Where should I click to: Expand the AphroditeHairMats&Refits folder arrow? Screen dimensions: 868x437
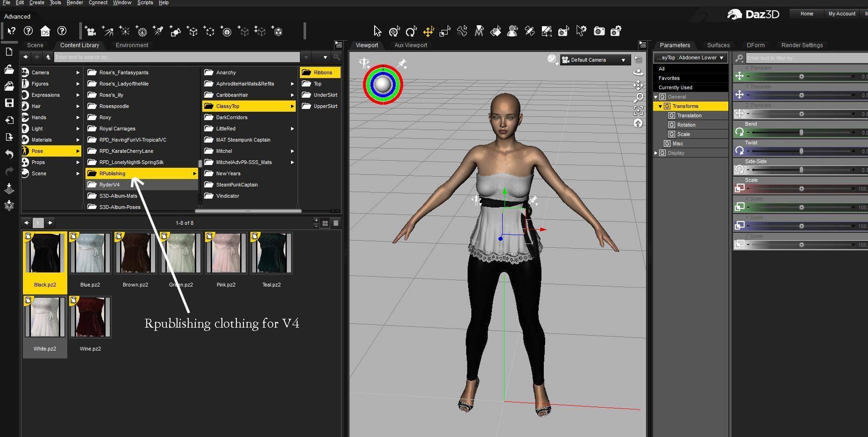click(292, 84)
